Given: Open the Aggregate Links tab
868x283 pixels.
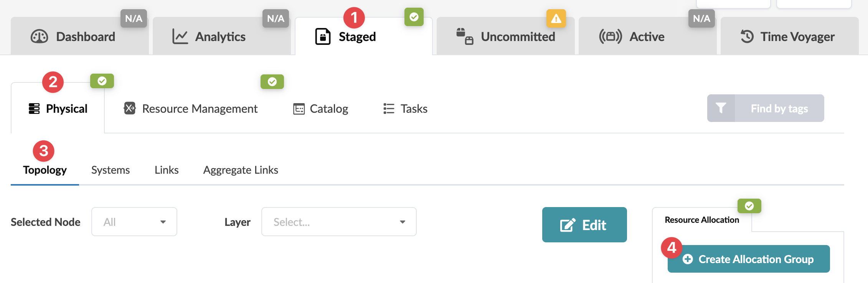Looking at the screenshot, I should pos(241,170).
